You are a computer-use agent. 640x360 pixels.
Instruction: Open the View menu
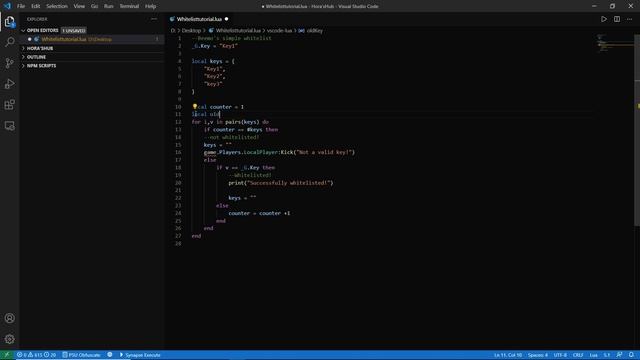point(79,6)
